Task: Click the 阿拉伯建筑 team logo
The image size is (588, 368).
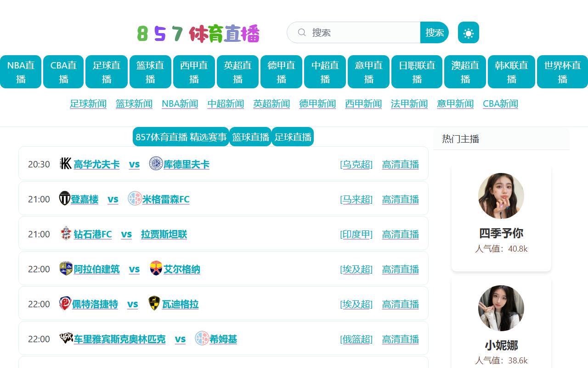Action: click(66, 268)
